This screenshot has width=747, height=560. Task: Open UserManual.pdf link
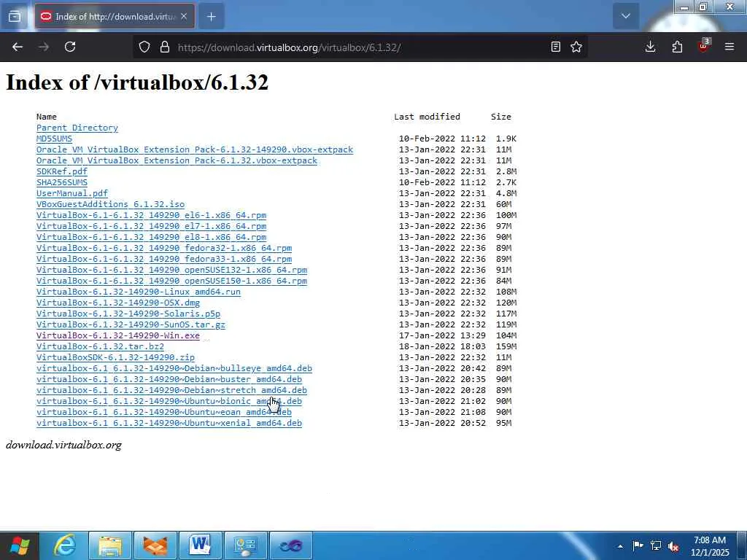[72, 193]
